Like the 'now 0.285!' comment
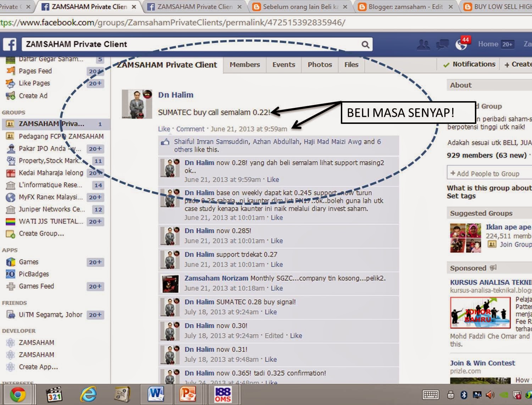 tap(277, 241)
